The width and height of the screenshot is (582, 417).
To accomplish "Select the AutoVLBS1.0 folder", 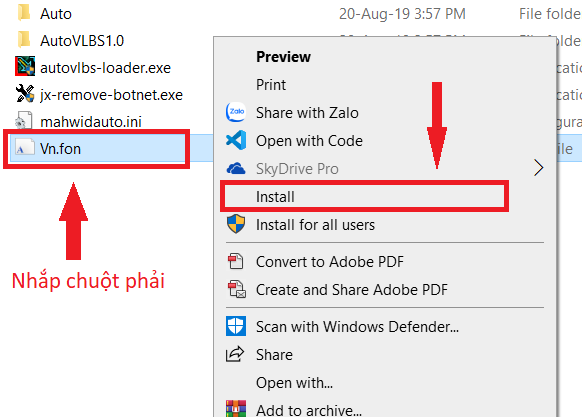I will [82, 41].
